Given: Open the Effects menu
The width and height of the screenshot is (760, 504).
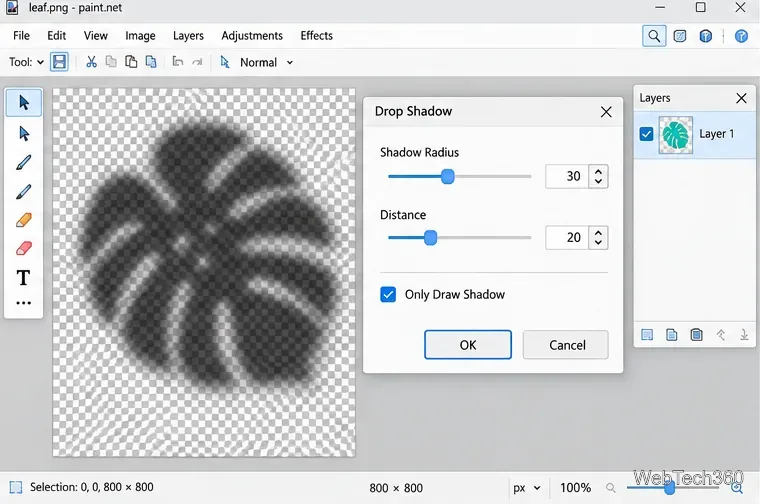Looking at the screenshot, I should [317, 36].
